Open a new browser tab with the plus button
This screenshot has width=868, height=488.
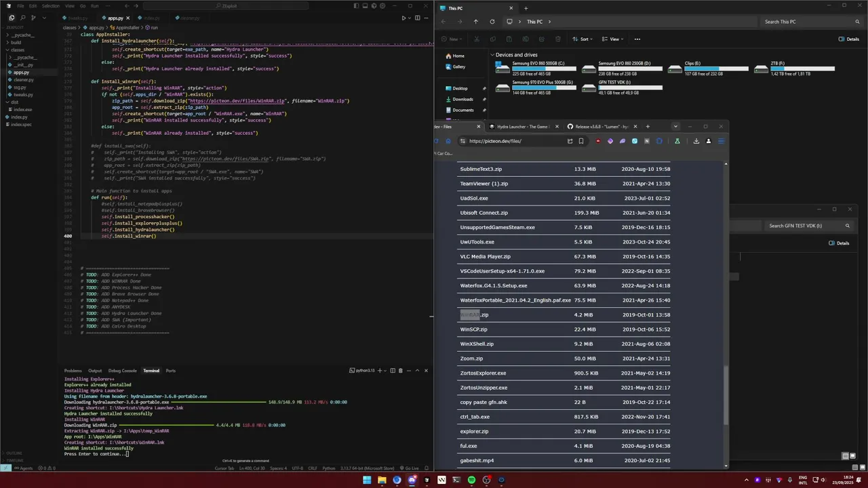[648, 127]
